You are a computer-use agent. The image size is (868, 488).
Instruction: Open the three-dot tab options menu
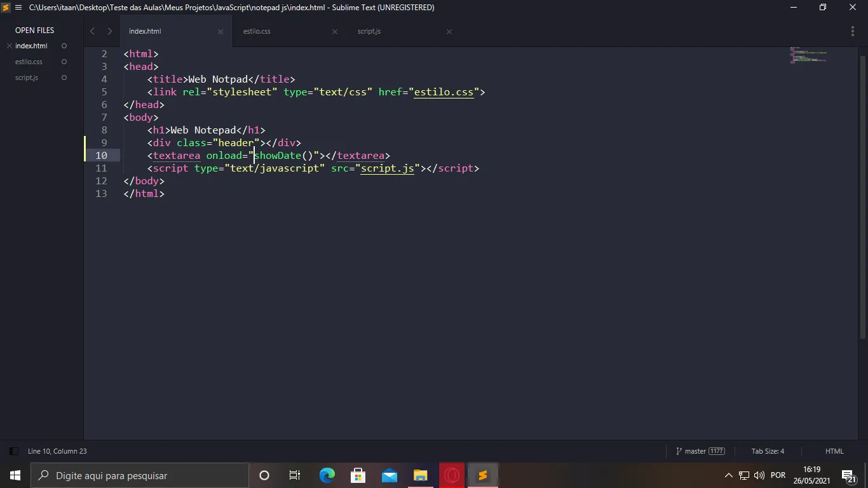point(852,31)
